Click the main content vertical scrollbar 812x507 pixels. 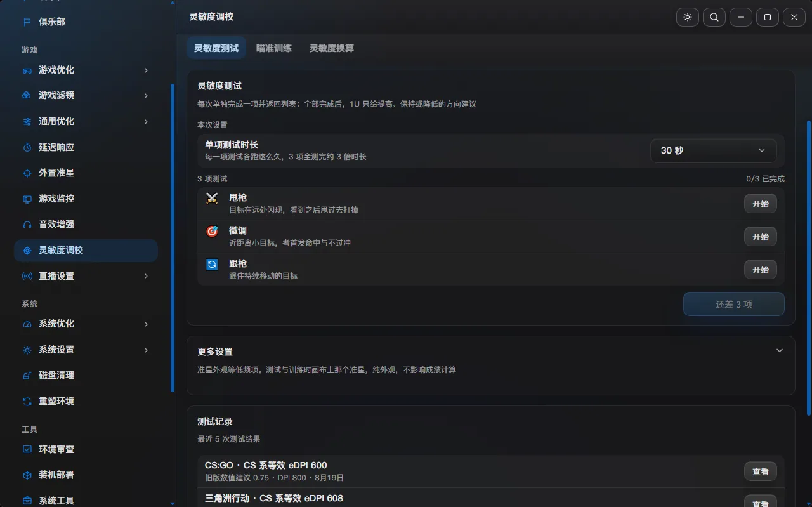[808, 267]
